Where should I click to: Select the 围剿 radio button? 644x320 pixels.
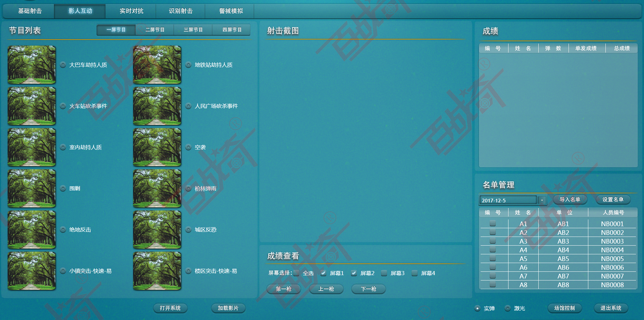tap(63, 188)
